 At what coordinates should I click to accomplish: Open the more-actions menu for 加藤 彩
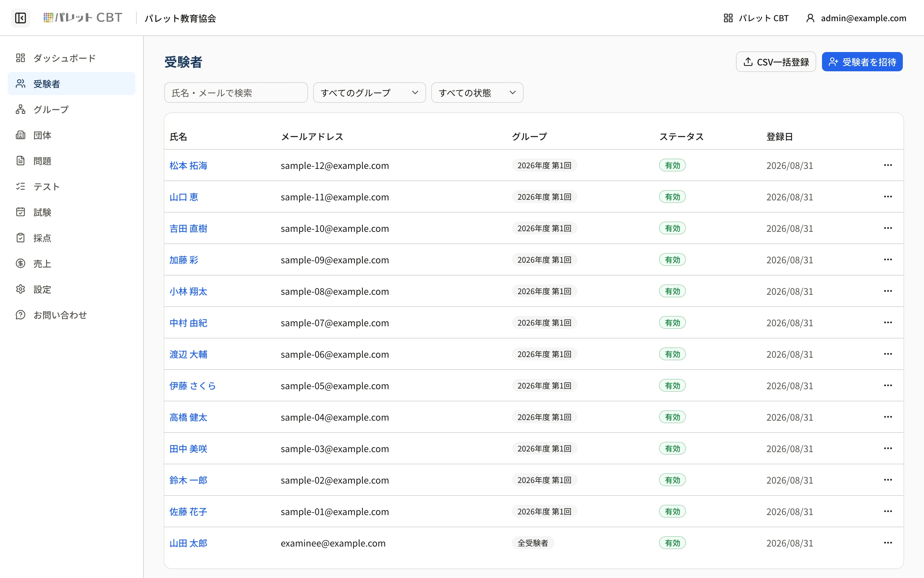pos(888,259)
